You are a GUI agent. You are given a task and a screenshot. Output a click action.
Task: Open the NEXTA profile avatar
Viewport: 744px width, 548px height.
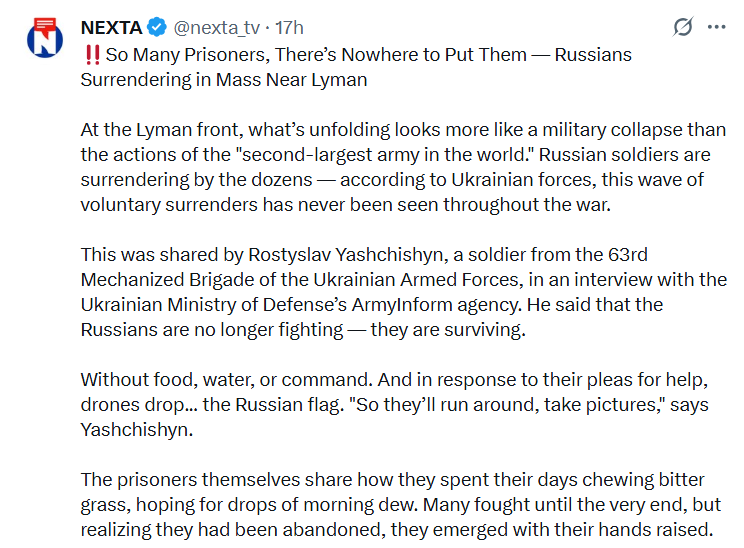pos(45,38)
